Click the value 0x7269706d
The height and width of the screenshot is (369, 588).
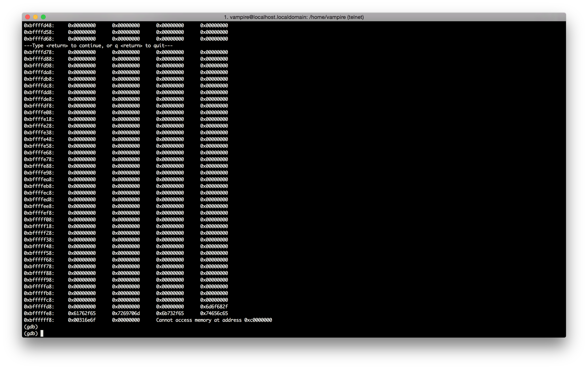pyautogui.click(x=126, y=313)
